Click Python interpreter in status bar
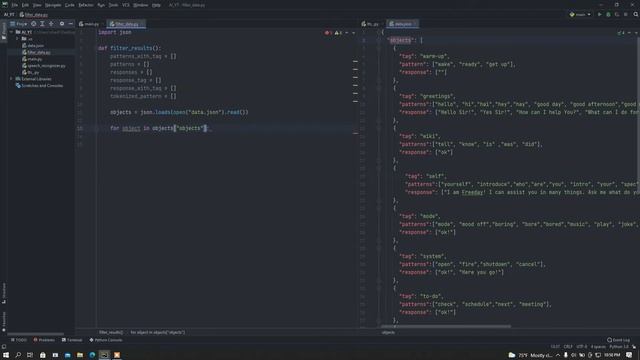This screenshot has width=640, height=360. point(619,347)
